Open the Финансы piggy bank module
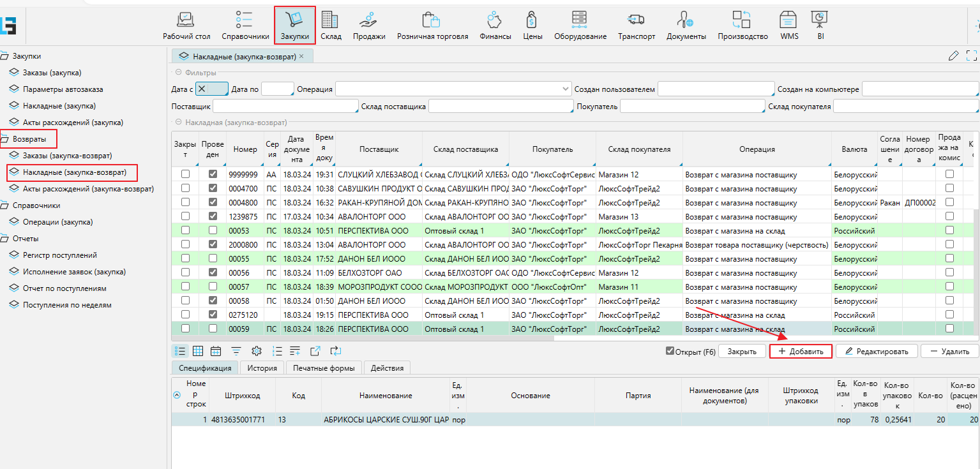 pos(495,26)
